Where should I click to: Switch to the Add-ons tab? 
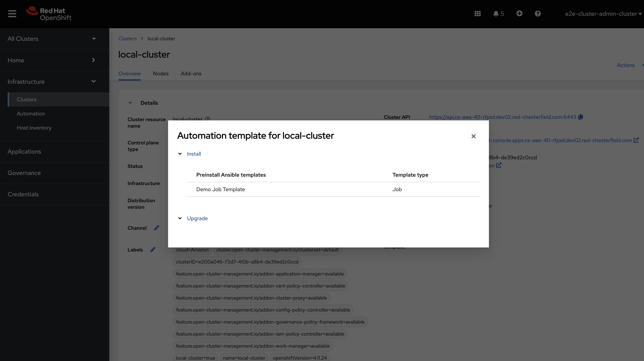click(191, 74)
